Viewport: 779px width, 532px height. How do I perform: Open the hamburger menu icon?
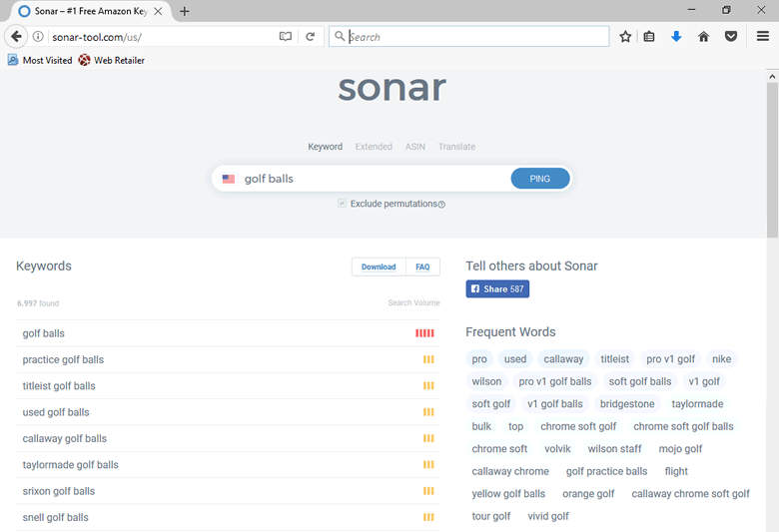pyautogui.click(x=763, y=37)
